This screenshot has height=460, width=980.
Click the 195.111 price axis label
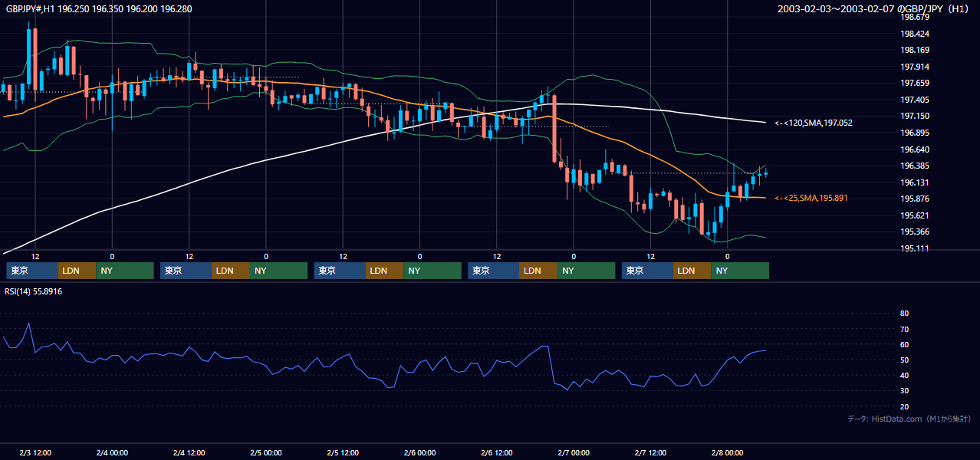tap(916, 248)
